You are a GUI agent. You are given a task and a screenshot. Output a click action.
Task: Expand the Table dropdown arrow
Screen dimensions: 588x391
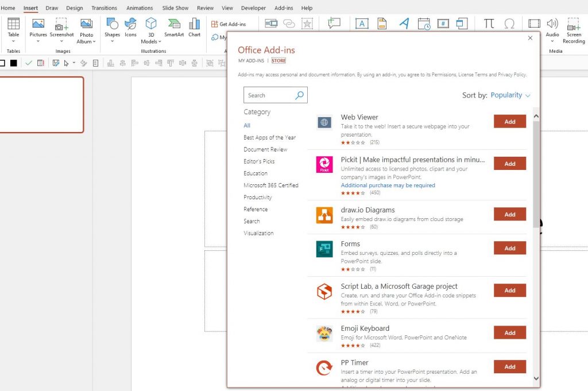pyautogui.click(x=13, y=41)
